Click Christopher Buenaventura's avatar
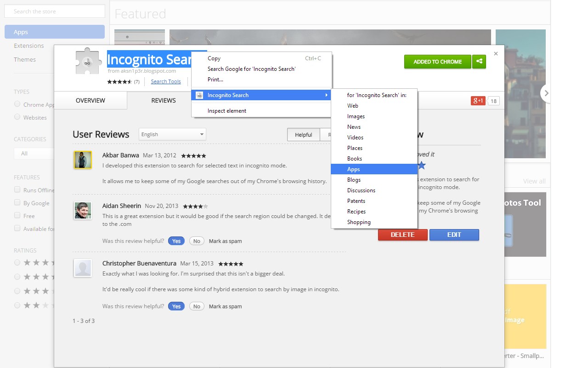 pyautogui.click(x=83, y=268)
